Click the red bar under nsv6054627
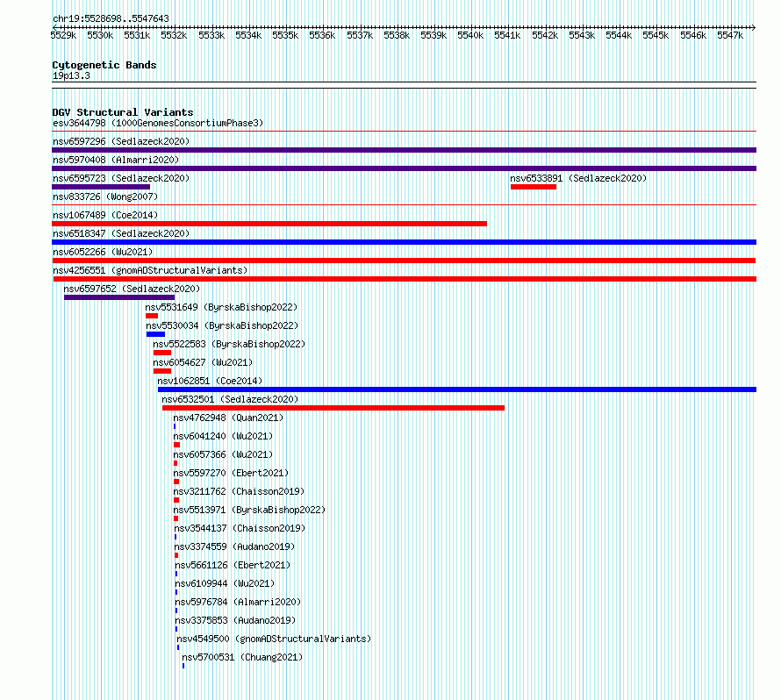Viewport: 781px width, 700px height. click(161, 371)
